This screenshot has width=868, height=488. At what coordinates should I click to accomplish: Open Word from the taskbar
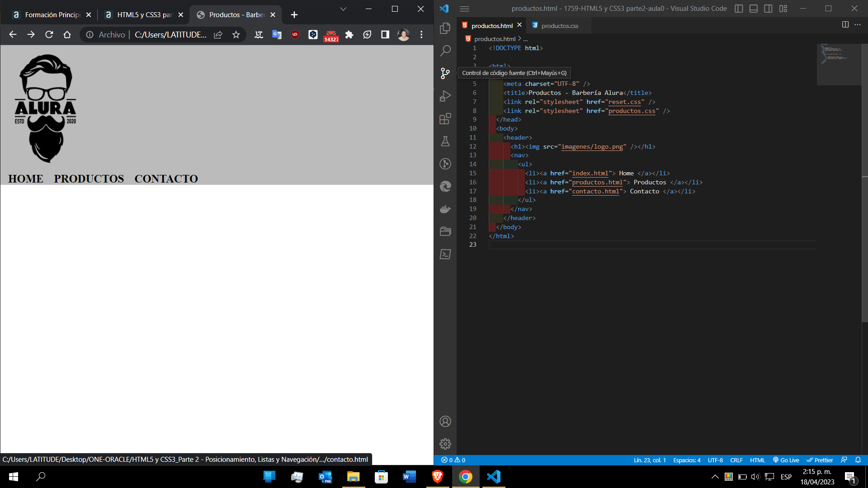(409, 477)
